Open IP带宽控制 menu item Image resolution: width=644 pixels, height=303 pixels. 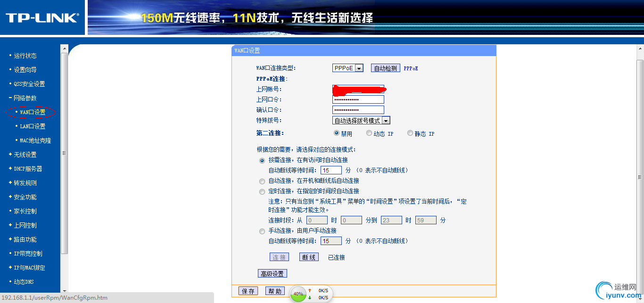coord(28,254)
